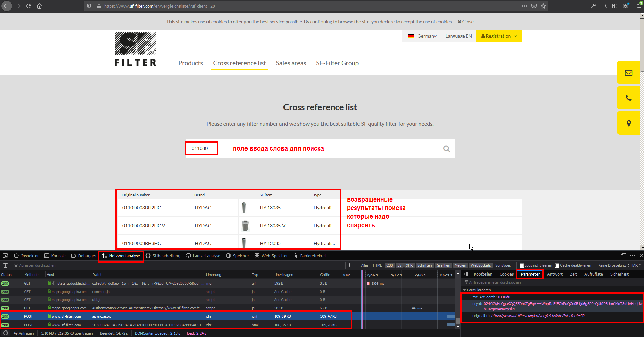
Task: Close the cookie notice banner
Action: [465, 22]
